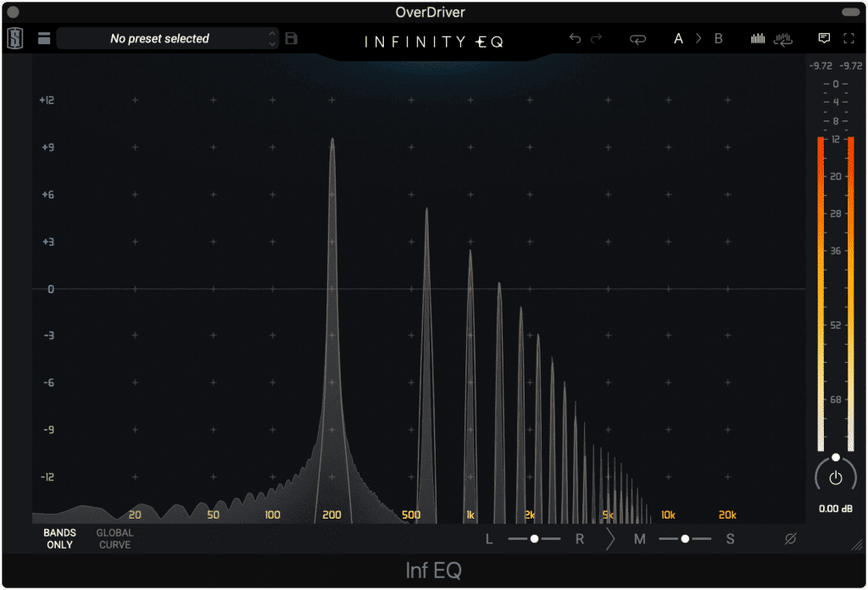Click the M label beside mid/side slider

[x=640, y=539]
